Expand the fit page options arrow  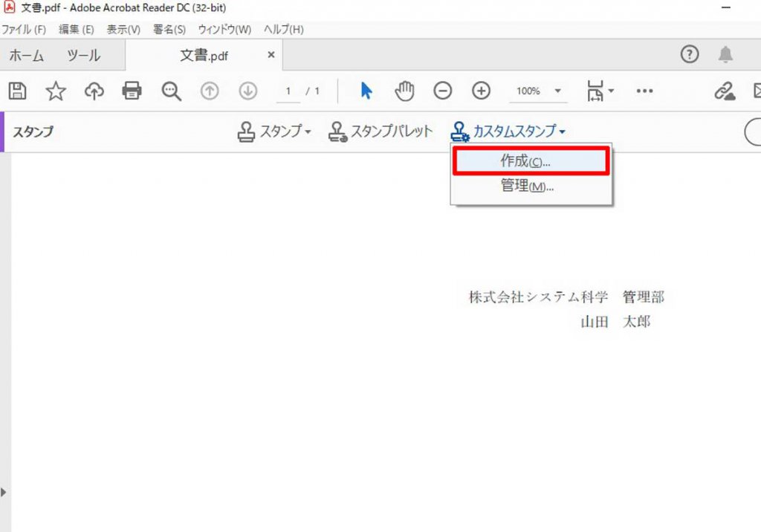pos(611,91)
